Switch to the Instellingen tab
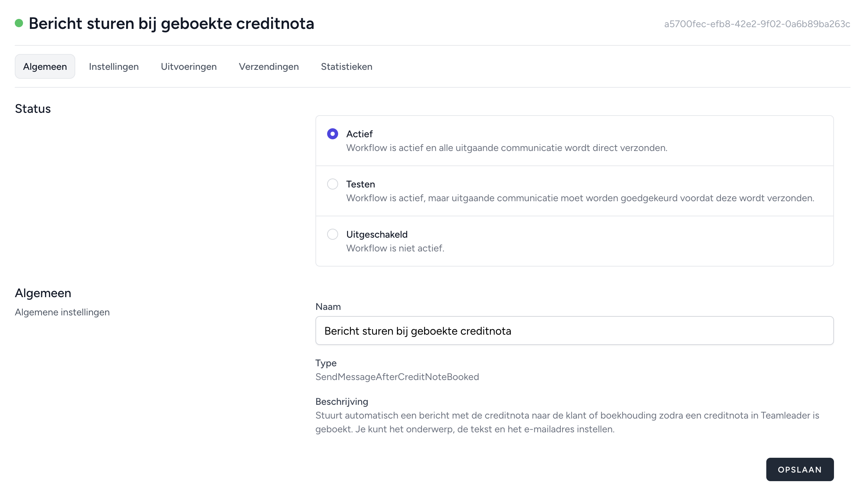 [x=114, y=66]
